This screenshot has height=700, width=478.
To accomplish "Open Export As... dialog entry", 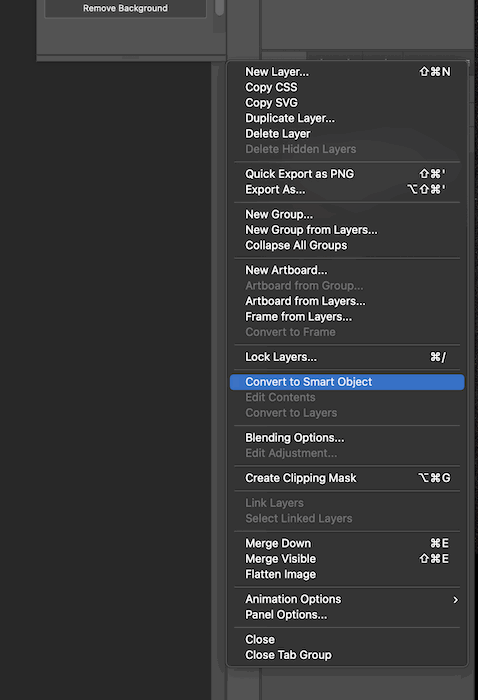I will pyautogui.click(x=347, y=190).
